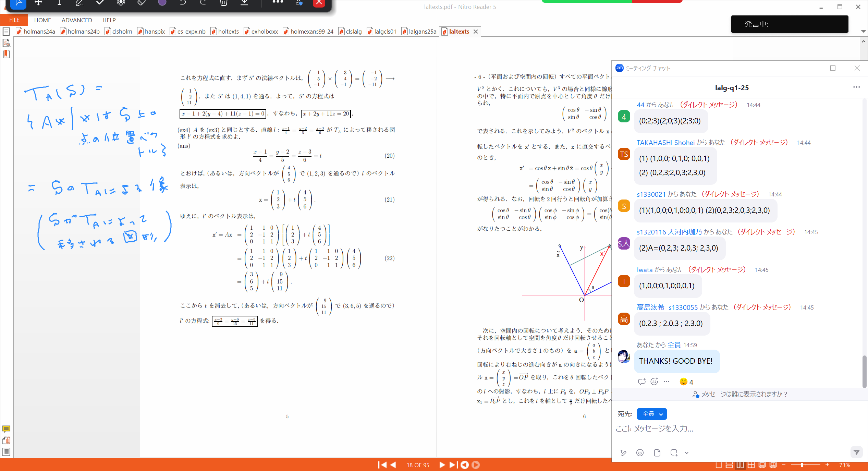Choose the checkmark stamp tool
The image size is (868, 471).
click(x=100, y=3)
